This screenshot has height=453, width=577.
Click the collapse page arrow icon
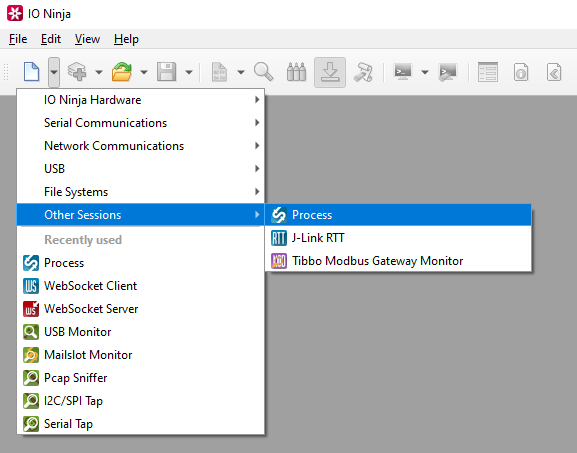pos(554,72)
